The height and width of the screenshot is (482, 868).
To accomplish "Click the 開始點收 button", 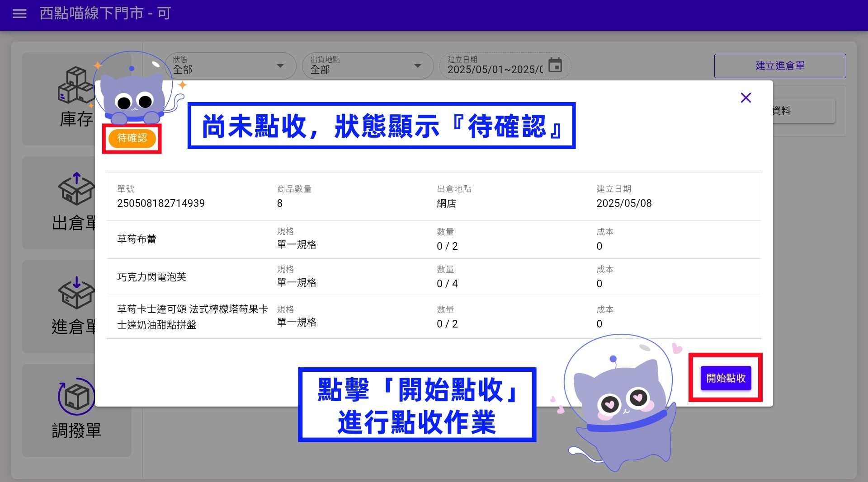I will [x=726, y=378].
